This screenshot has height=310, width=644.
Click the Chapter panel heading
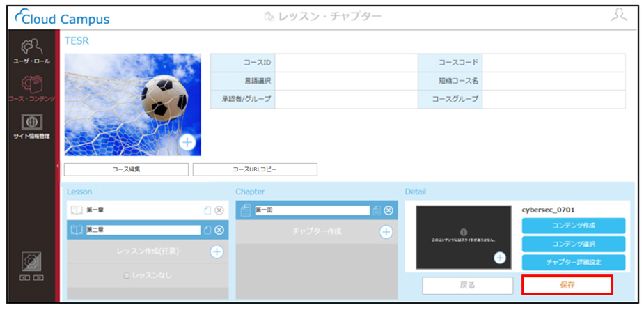pyautogui.click(x=250, y=192)
